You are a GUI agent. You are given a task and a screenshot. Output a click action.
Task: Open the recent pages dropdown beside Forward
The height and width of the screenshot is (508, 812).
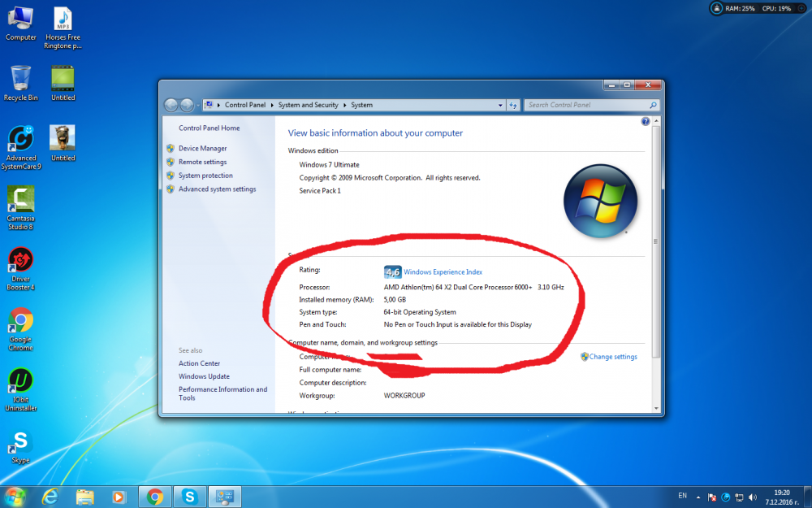click(x=198, y=105)
